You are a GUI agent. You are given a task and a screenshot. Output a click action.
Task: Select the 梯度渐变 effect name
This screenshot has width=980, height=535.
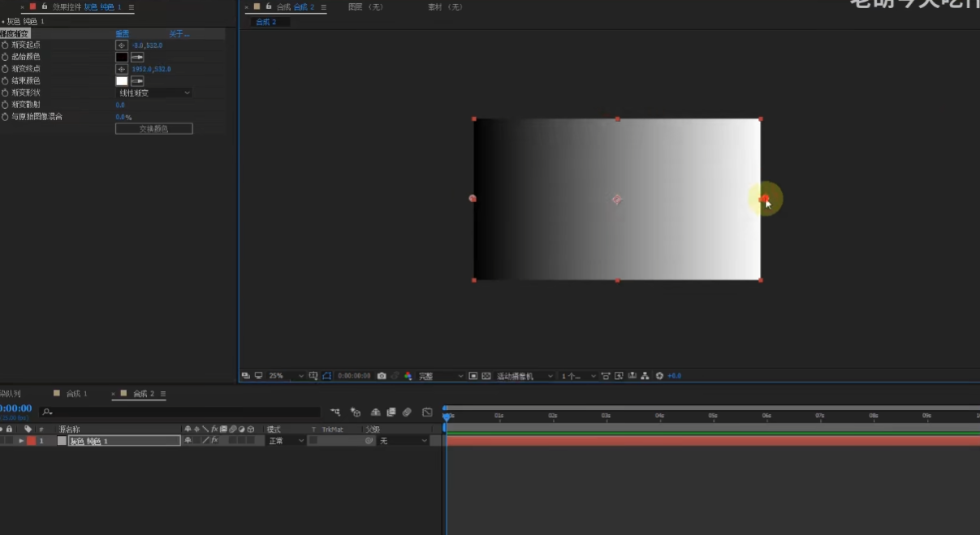[x=15, y=34]
